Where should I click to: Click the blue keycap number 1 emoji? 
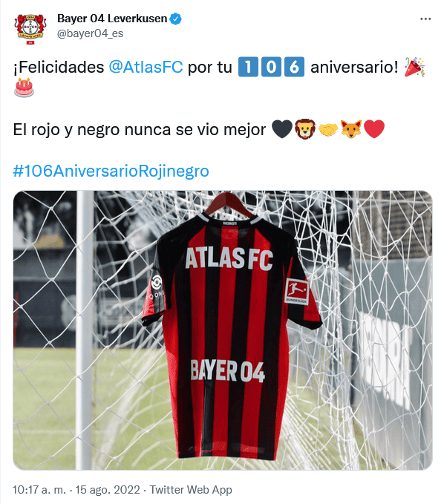pos(248,67)
